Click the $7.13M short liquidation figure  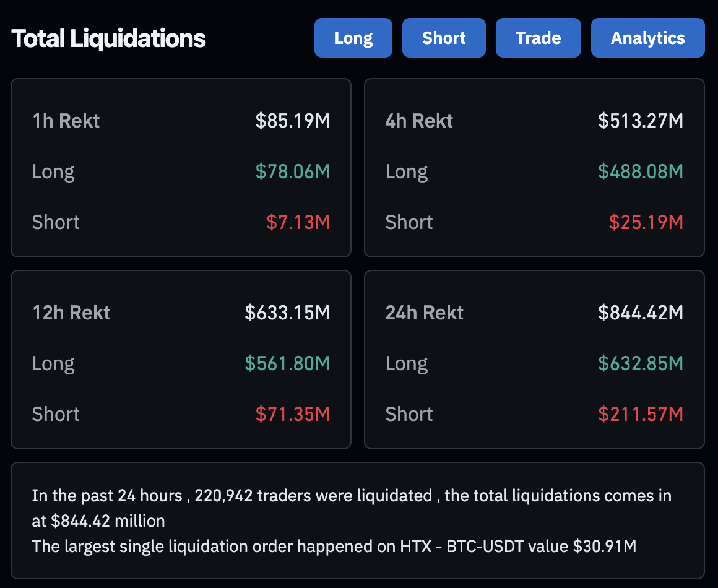pyautogui.click(x=298, y=222)
